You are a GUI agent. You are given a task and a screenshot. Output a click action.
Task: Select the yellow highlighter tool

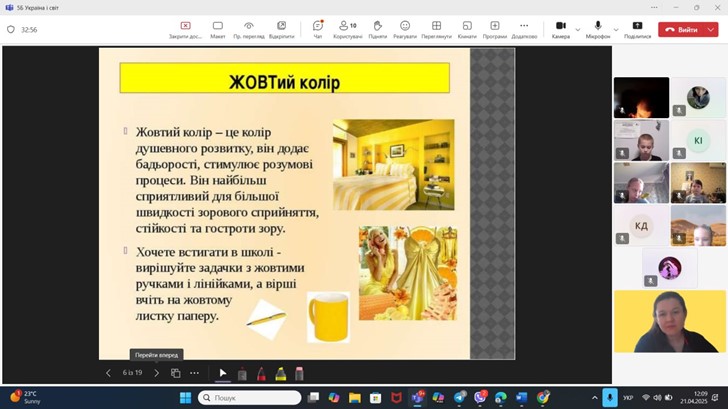pos(280,373)
